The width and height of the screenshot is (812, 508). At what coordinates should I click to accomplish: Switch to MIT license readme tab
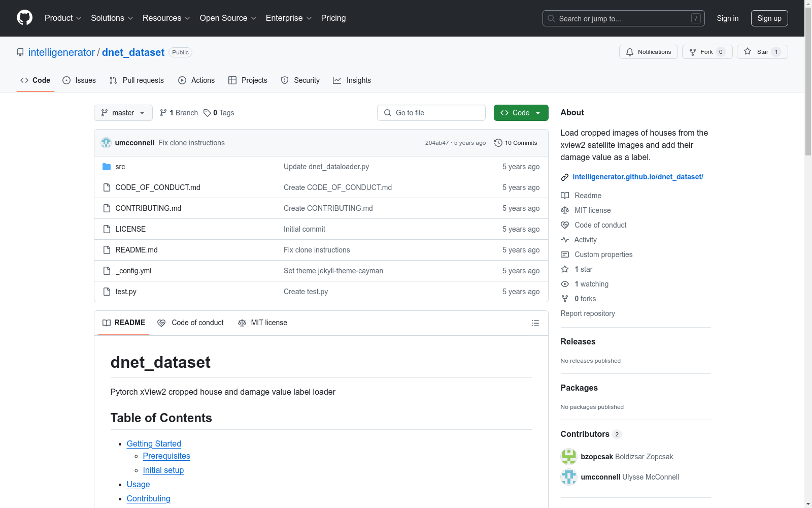pyautogui.click(x=262, y=323)
